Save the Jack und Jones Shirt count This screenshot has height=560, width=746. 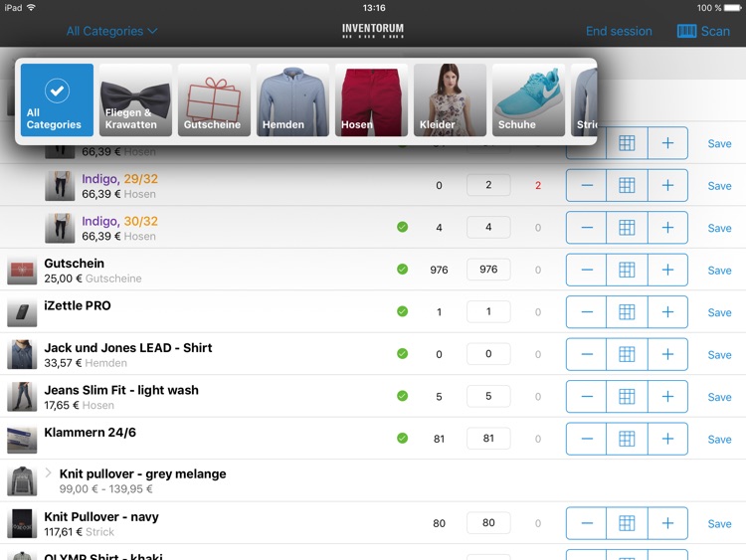[x=719, y=355]
